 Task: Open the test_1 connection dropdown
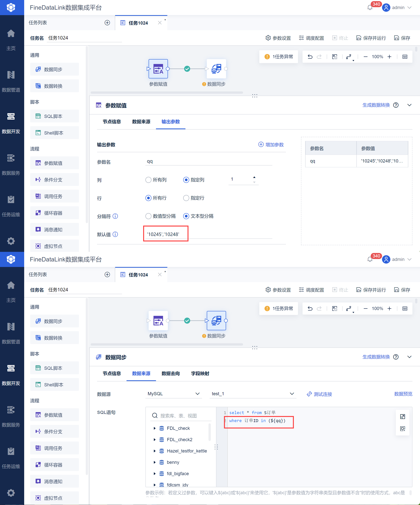tap(253, 394)
